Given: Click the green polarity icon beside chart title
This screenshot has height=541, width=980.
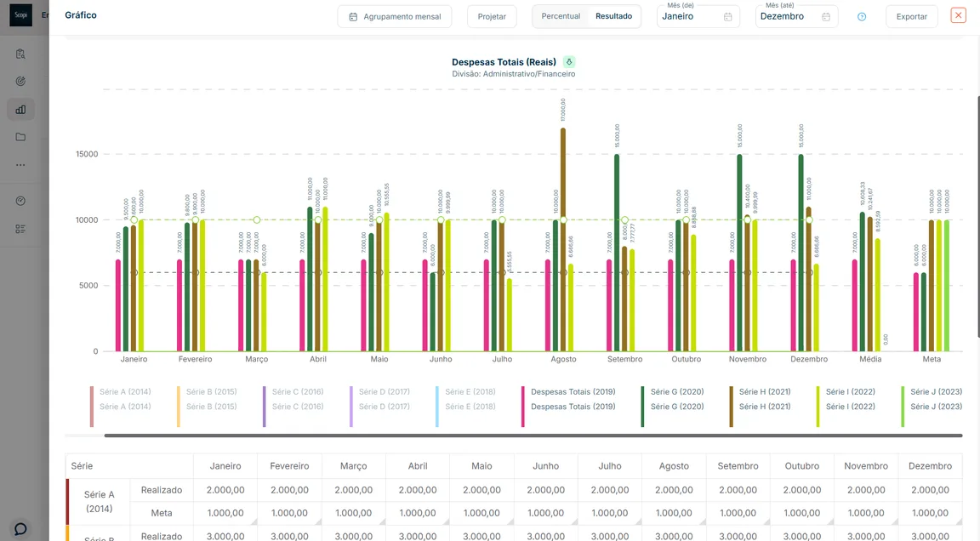Looking at the screenshot, I should click(x=569, y=62).
